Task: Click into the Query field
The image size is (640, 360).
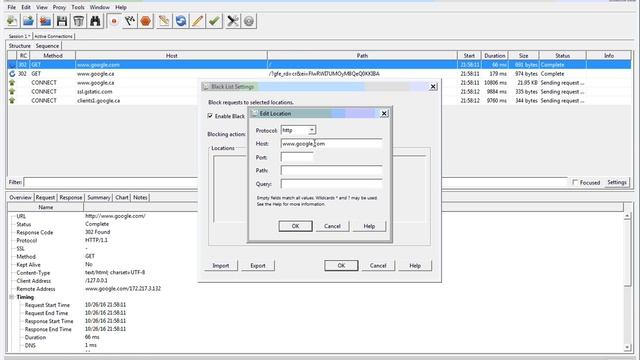Action: [331, 184]
